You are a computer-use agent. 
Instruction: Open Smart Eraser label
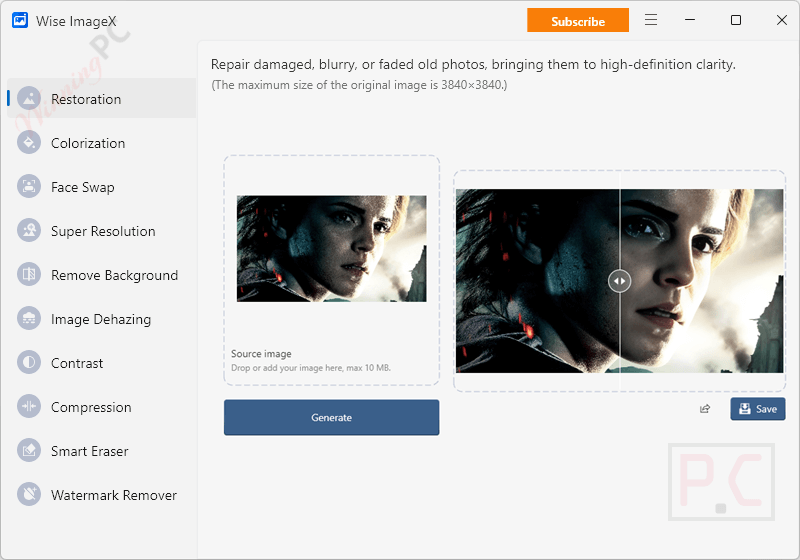pos(90,451)
